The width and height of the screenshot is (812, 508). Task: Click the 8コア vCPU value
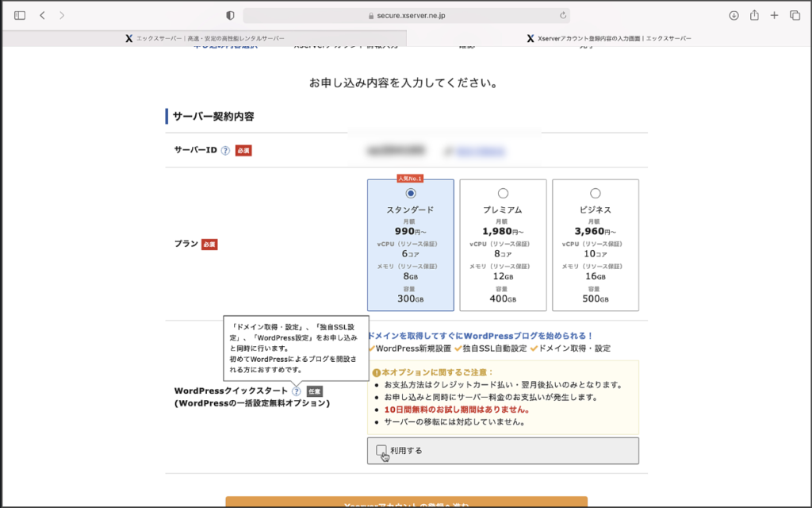[x=503, y=254]
